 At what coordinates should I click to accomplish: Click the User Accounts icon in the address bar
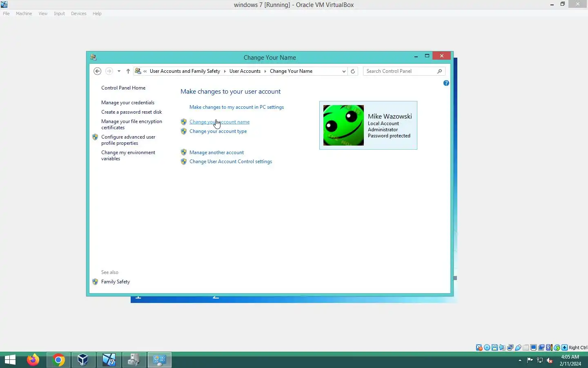tap(138, 71)
